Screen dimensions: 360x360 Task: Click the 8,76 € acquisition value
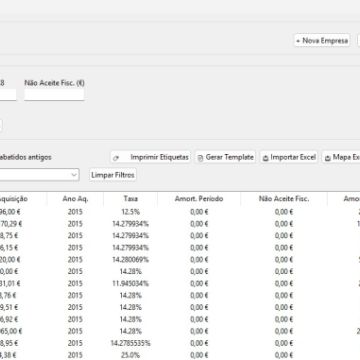point(8,295)
